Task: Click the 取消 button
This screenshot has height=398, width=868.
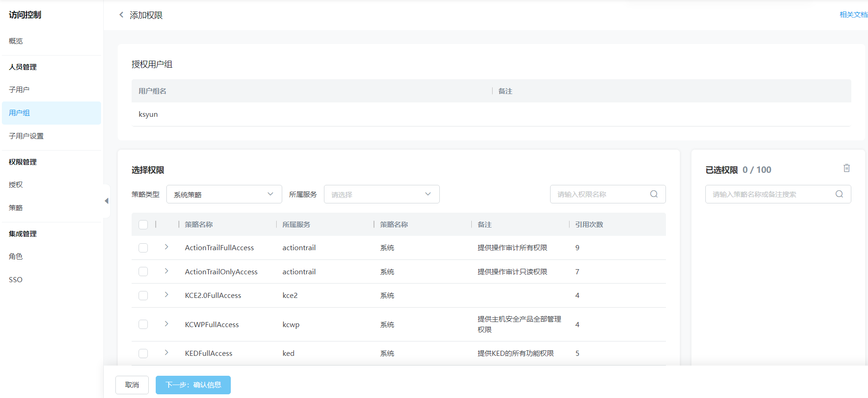Action: (132, 385)
